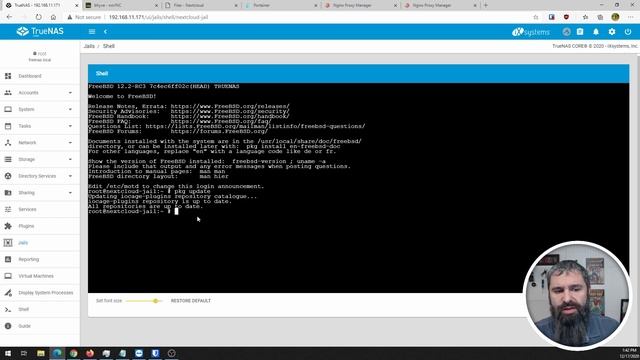This screenshot has width=640, height=360.
Task: Bookmark this page with star icon
Action: coord(536,17)
